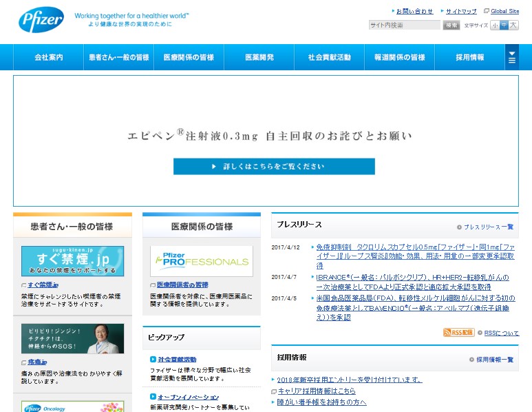532x412 pixels.
Task: Open the 2017/4/5 BAVENCIO press release
Action: (416, 308)
